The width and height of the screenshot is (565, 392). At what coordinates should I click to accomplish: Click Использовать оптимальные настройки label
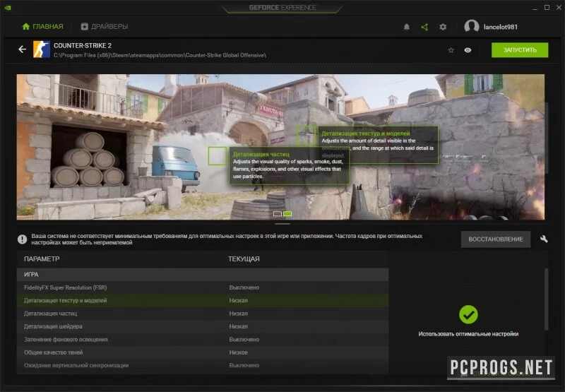pos(468,334)
